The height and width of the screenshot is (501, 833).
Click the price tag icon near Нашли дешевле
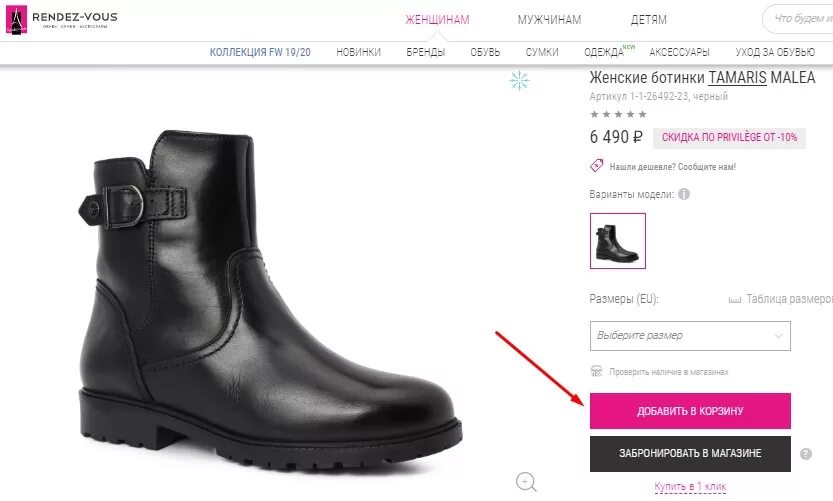click(596, 166)
